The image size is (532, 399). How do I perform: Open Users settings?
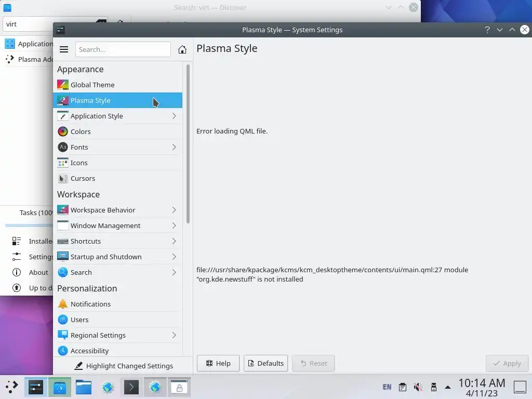tap(118, 320)
